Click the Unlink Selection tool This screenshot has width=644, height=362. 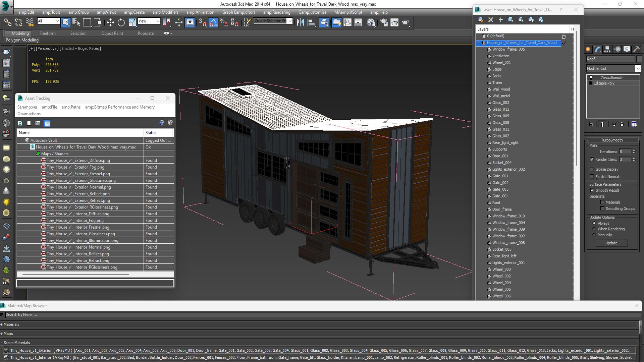[x=18, y=22]
